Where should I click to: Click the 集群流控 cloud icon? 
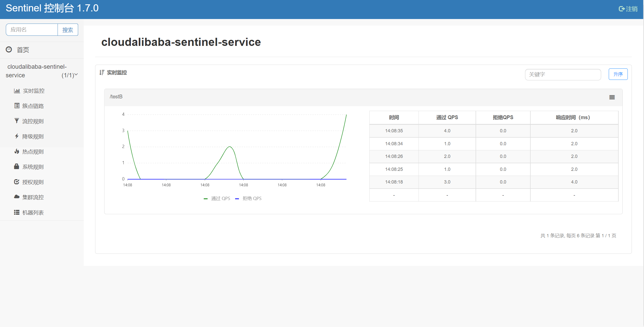pos(17,197)
